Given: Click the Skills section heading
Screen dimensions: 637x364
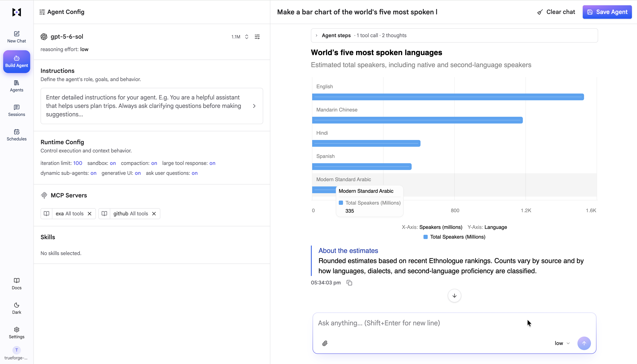Looking at the screenshot, I should 48,237.
